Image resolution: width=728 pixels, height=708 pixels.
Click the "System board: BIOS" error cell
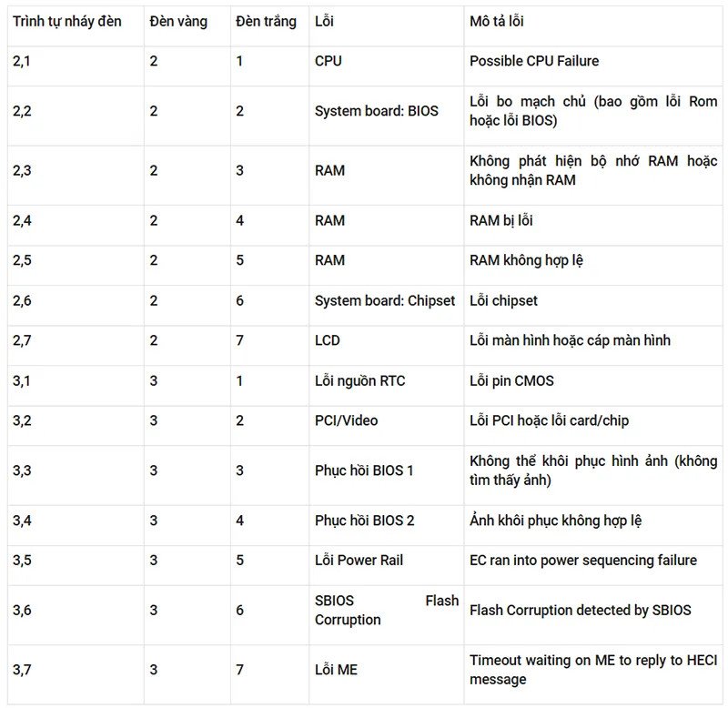pos(376,111)
